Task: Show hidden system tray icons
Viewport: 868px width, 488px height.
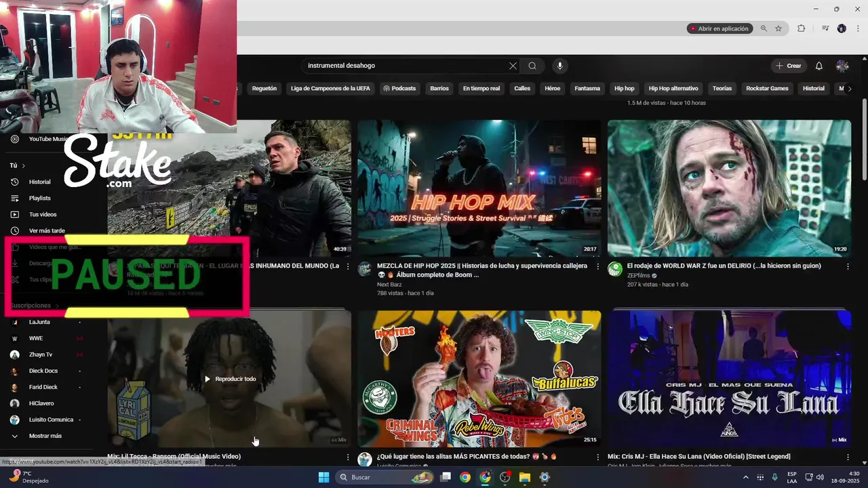Action: tap(746, 477)
